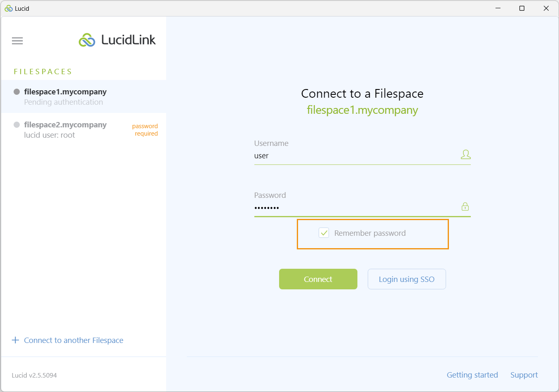559x392 pixels.
Task: Open the hamburger menu
Action: tap(17, 40)
